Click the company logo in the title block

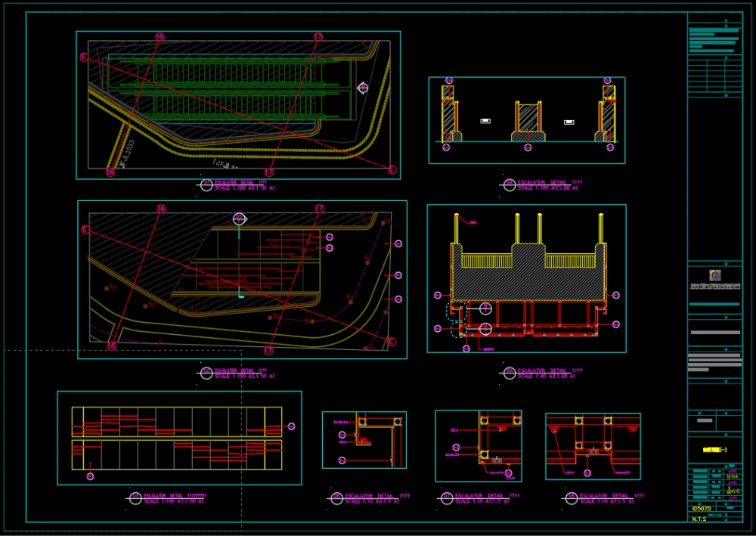point(715,274)
